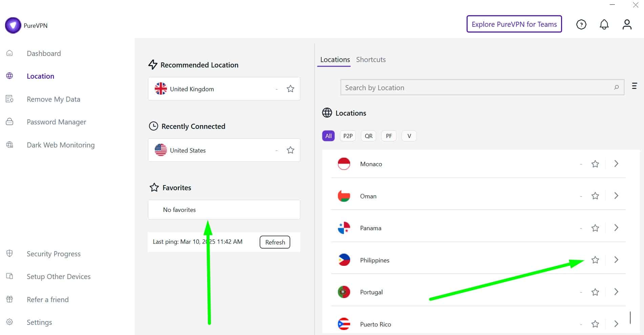Connect to Monaco by its name
The height and width of the screenshot is (335, 644).
pos(371,164)
